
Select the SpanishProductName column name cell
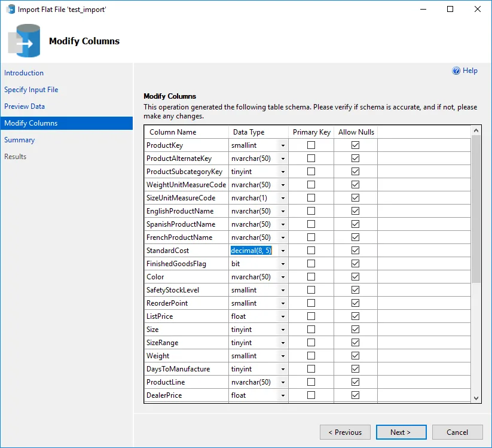pyautogui.click(x=187, y=224)
